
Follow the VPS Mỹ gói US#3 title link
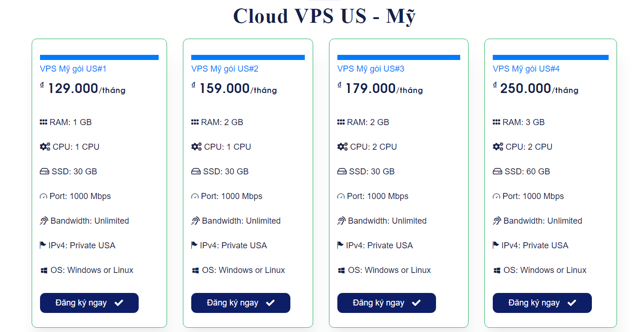[x=370, y=69]
